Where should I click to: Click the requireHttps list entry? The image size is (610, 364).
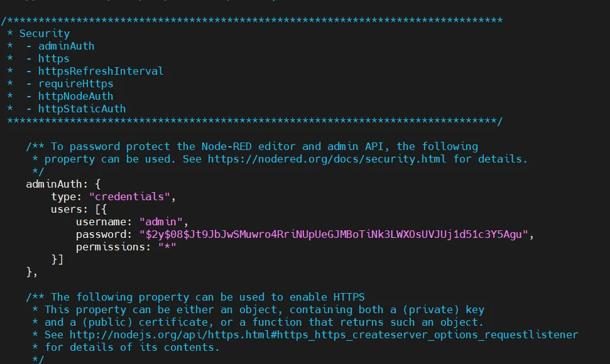click(75, 83)
